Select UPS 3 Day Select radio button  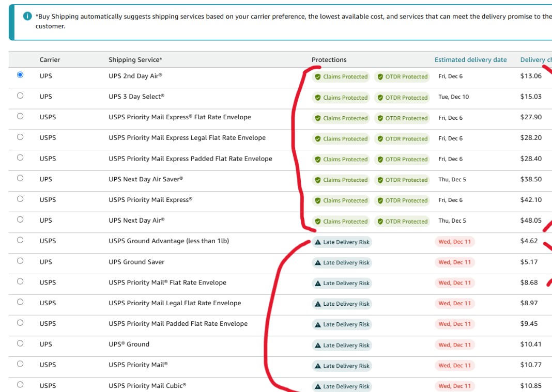pyautogui.click(x=20, y=96)
